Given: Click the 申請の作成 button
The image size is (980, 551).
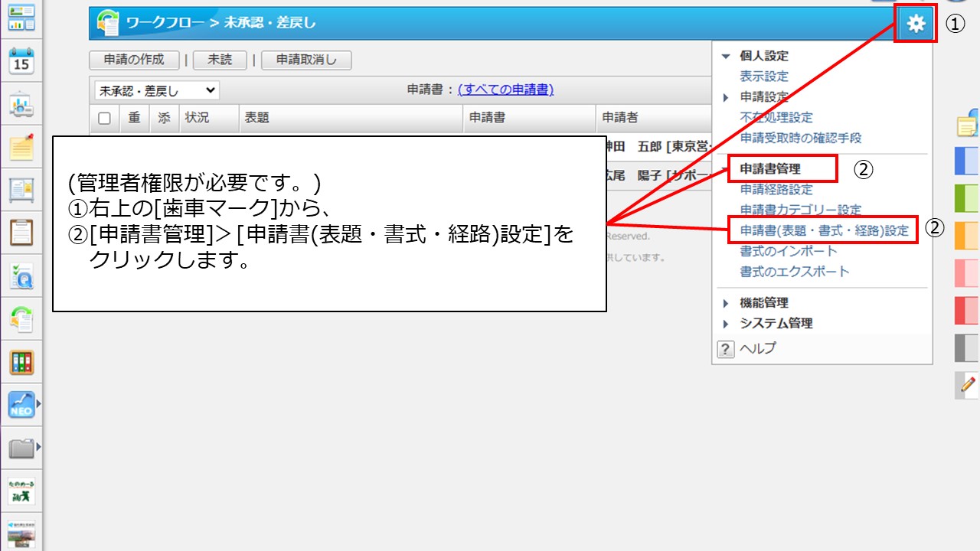Looking at the screenshot, I should [x=133, y=59].
